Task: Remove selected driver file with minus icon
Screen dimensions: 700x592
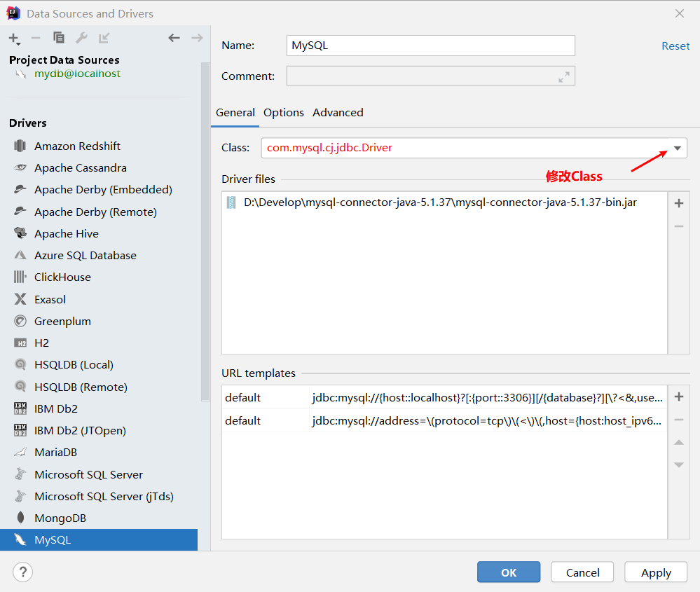Action: coord(678,226)
